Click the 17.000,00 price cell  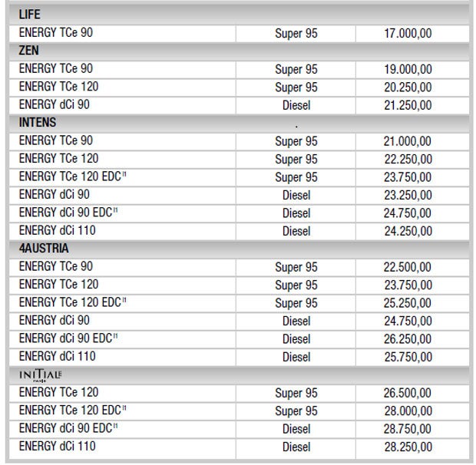[408, 34]
